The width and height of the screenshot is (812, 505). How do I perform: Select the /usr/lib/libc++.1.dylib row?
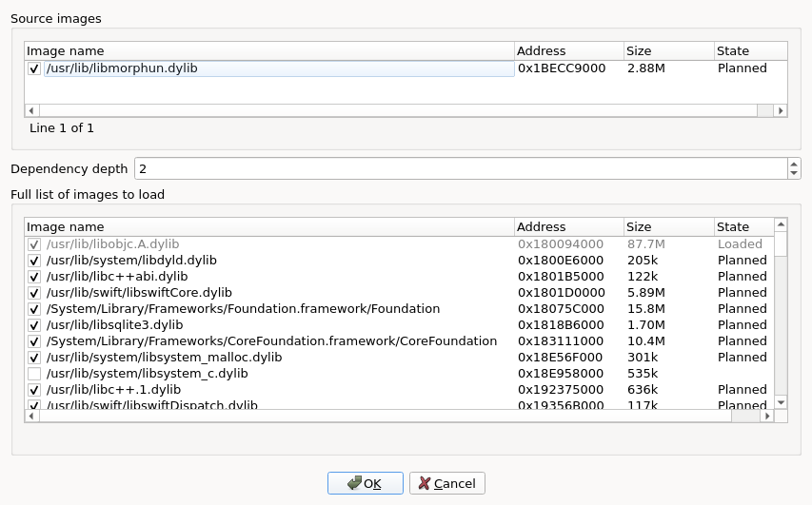pos(399,390)
